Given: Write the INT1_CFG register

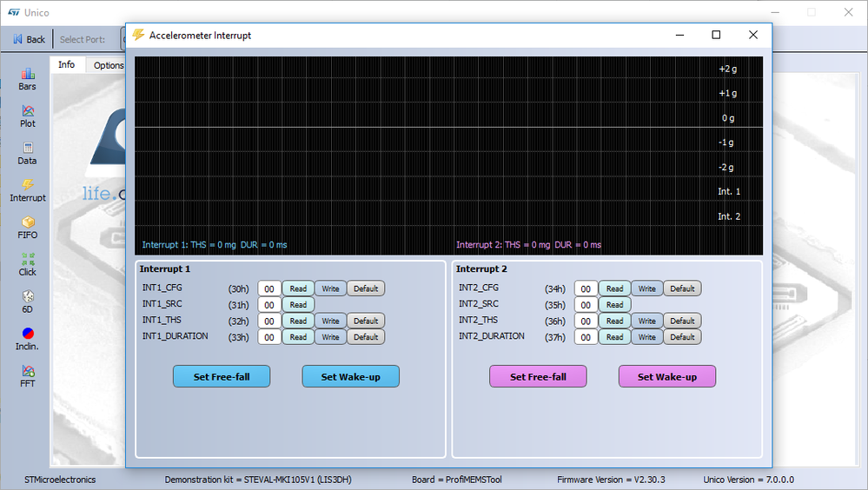Looking at the screenshot, I should pos(330,288).
